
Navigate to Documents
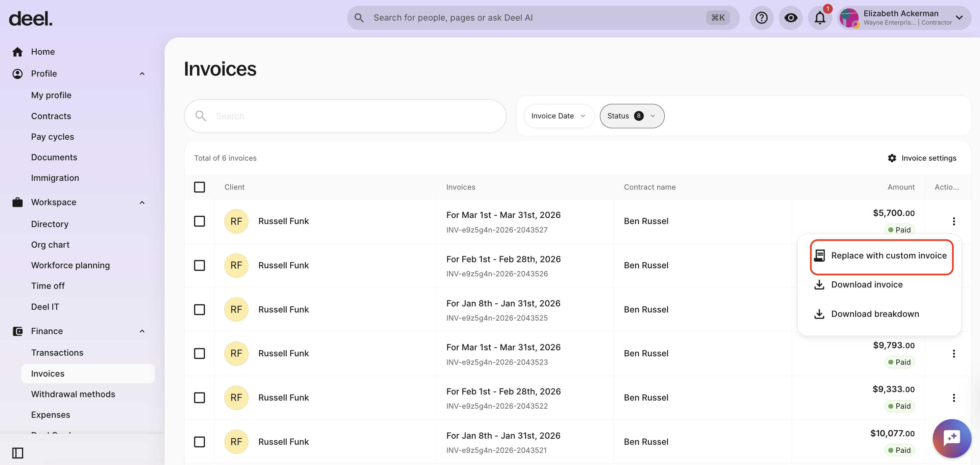pyautogui.click(x=54, y=157)
